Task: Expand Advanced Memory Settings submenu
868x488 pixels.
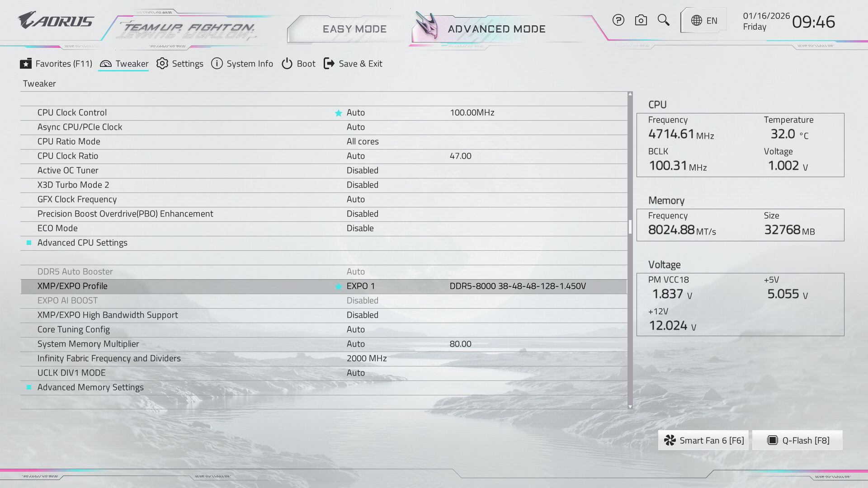Action: pyautogui.click(x=90, y=387)
